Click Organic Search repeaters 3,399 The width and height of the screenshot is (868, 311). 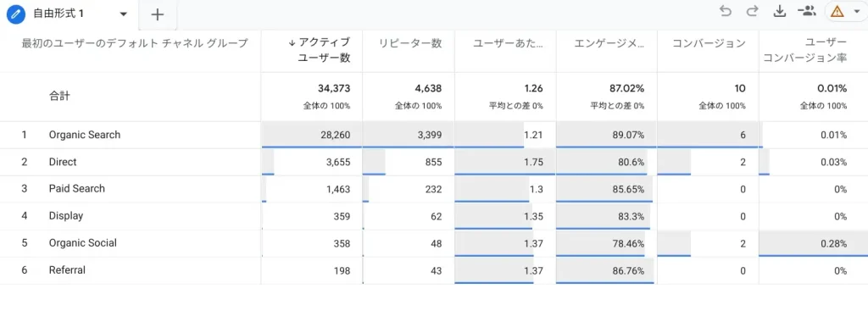point(430,135)
